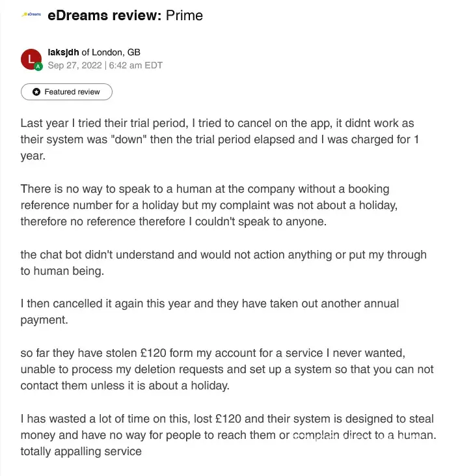Click the eDreams logo icon

pos(31,15)
